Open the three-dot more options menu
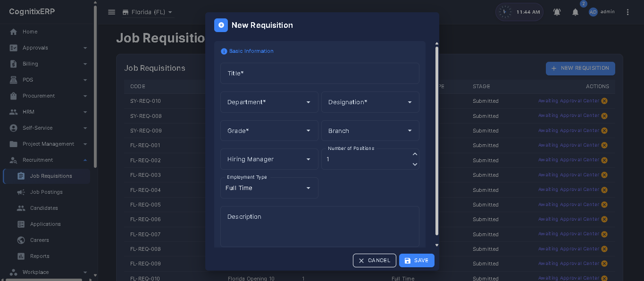Screen dimensions: 644x281 click(x=627, y=12)
